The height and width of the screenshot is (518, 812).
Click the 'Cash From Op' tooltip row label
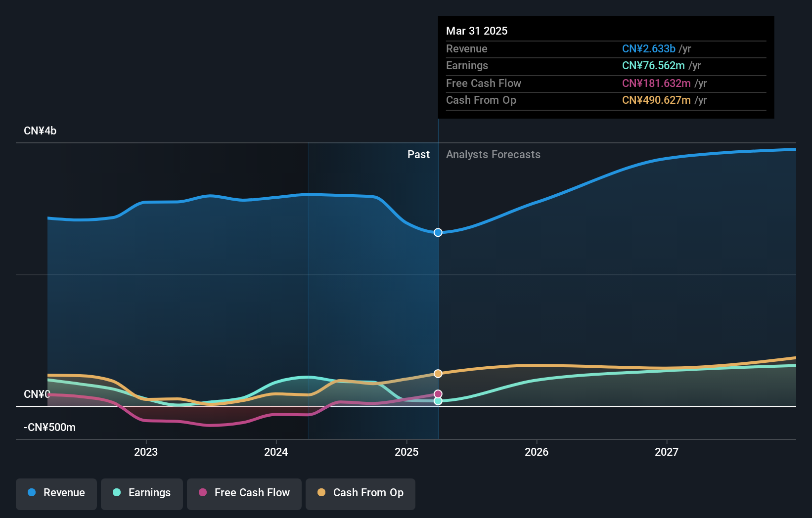point(481,100)
